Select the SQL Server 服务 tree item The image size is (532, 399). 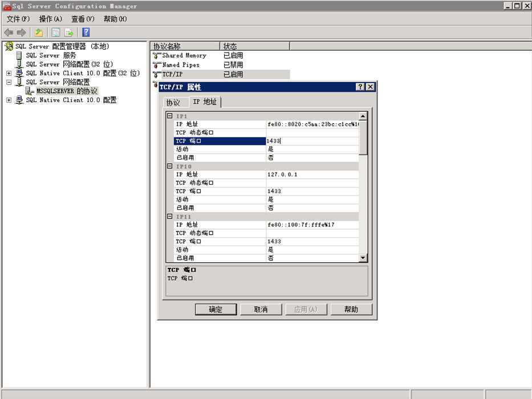51,55
